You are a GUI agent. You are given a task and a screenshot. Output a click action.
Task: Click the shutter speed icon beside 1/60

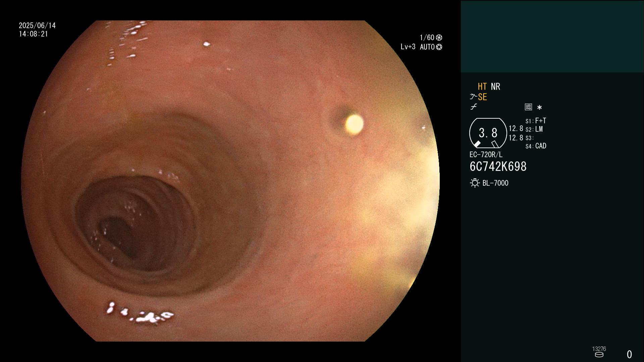[439, 38]
